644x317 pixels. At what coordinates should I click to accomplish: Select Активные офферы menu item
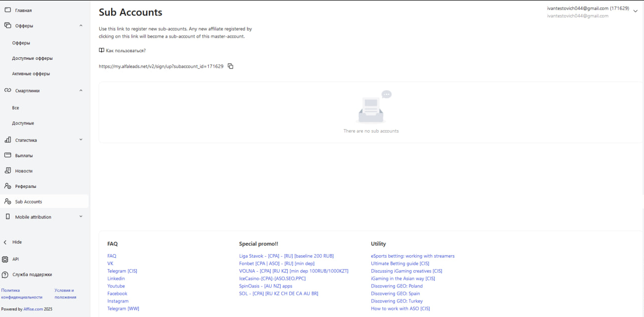[31, 74]
